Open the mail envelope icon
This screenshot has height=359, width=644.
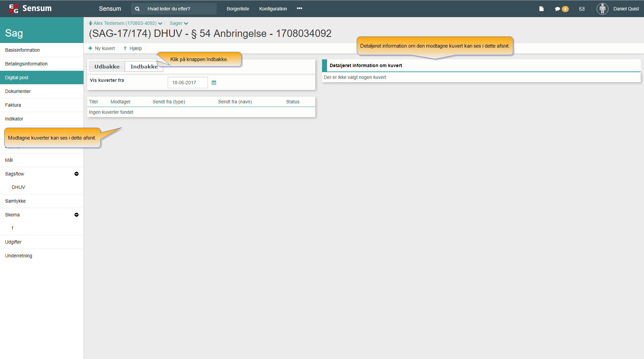pyautogui.click(x=582, y=9)
